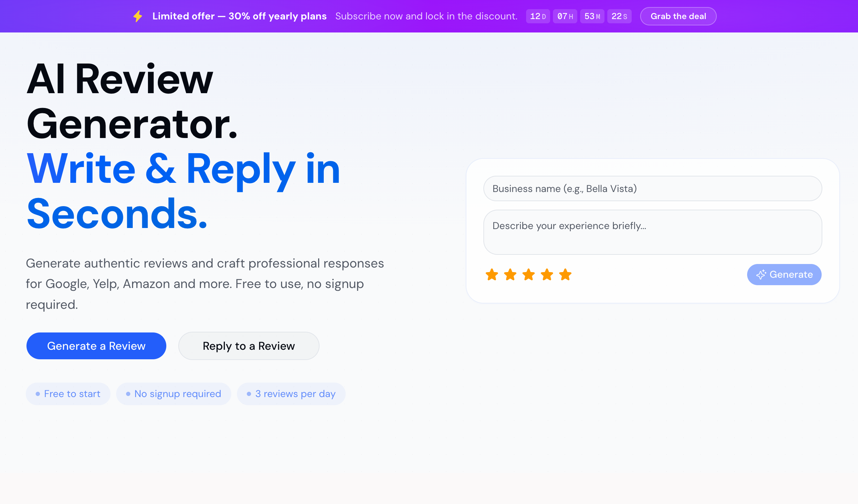Focus the Describe your experience text area
The width and height of the screenshot is (858, 504).
click(x=652, y=232)
